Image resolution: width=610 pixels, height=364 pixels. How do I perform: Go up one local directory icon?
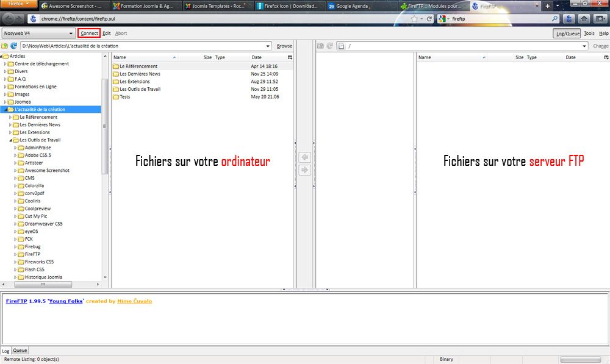pyautogui.click(x=5, y=46)
